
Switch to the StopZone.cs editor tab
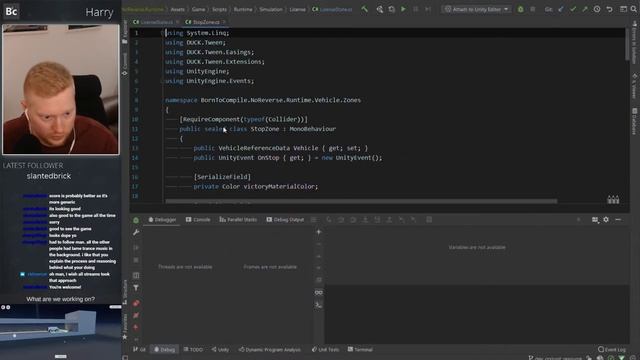205,22
